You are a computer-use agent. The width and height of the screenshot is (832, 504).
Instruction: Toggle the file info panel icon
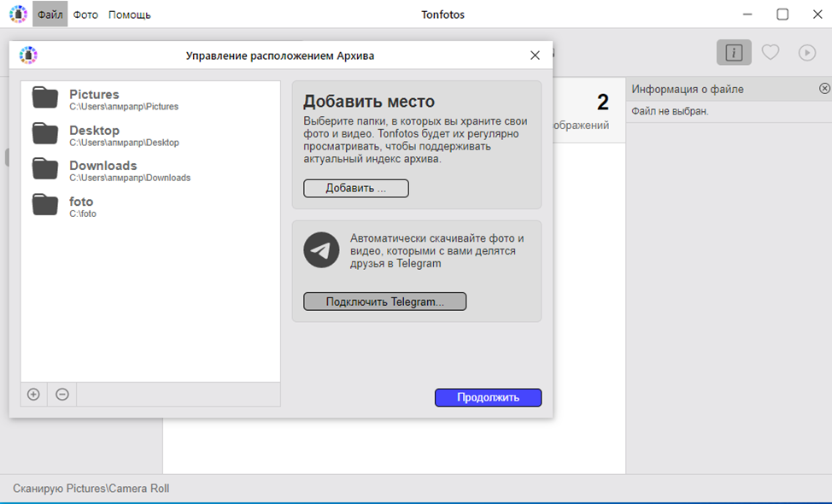[x=734, y=52]
